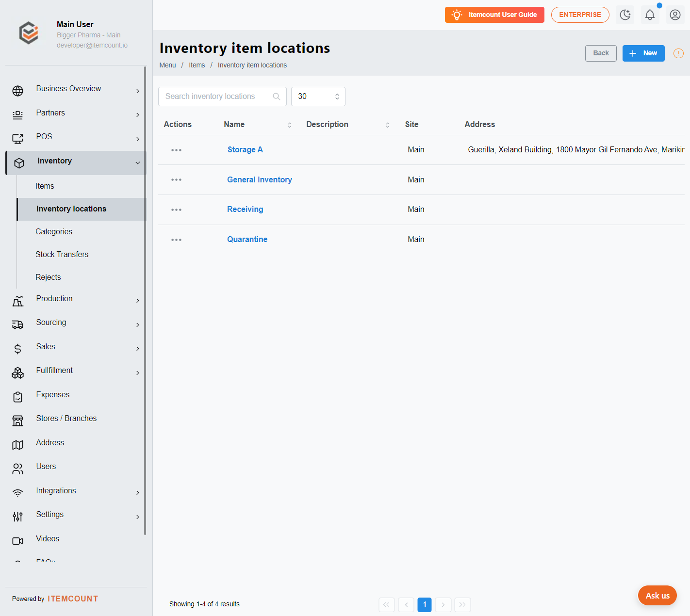Open user profile account icon
Viewport: 690px width, 616px height.
click(675, 15)
